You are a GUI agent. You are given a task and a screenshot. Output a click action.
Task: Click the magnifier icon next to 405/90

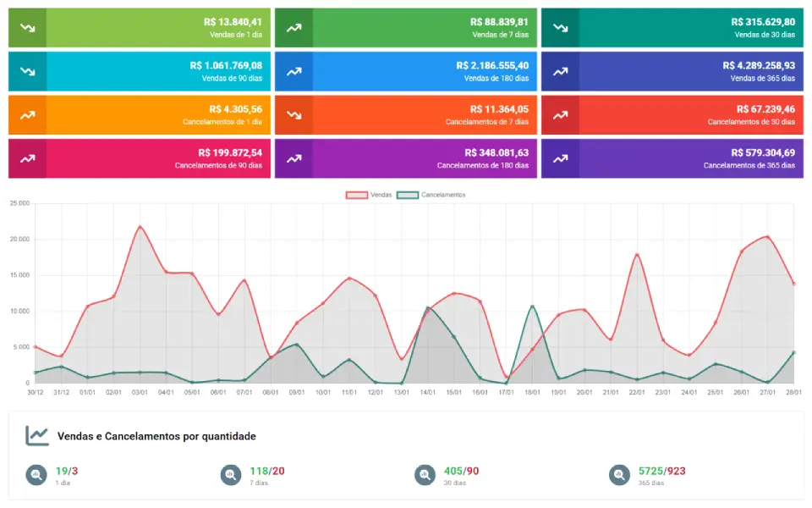[x=425, y=475]
